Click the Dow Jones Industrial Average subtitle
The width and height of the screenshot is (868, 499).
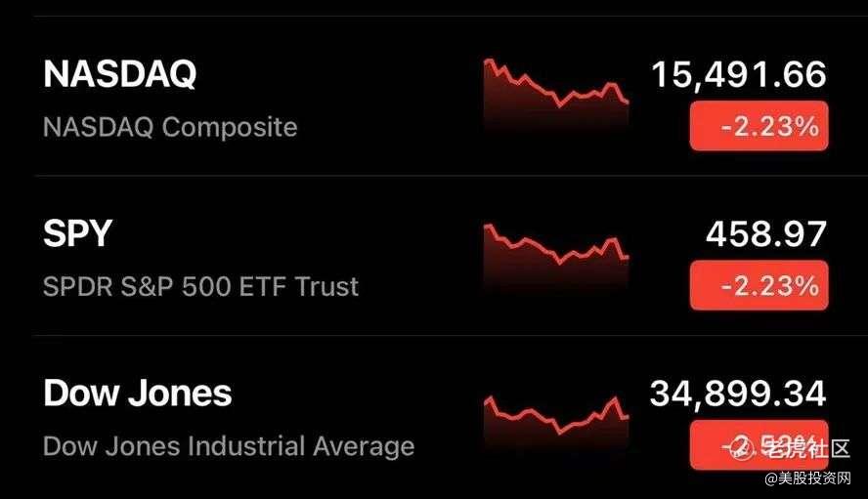point(229,446)
